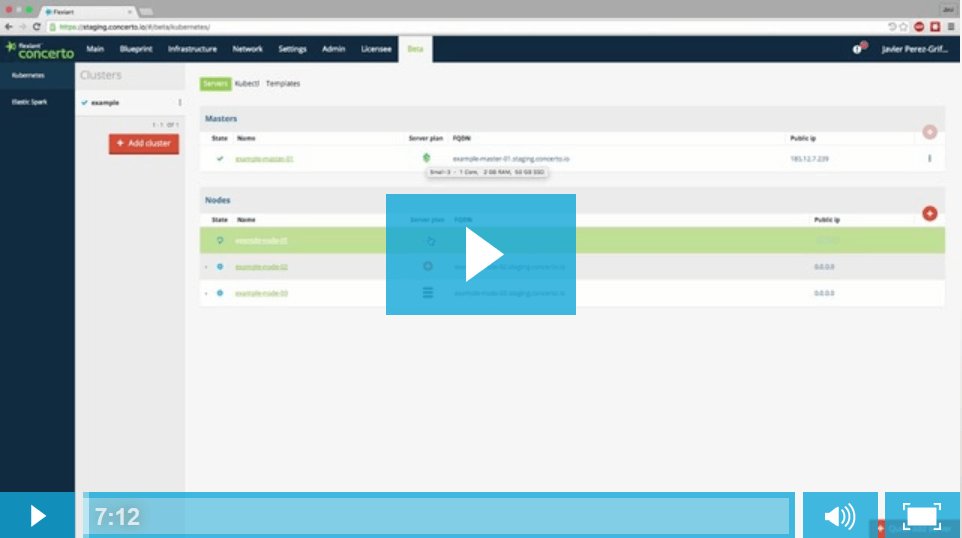Click the example-node-03 public IP 0.0.0.0
Viewport: 962px width, 538px height.
point(824,293)
